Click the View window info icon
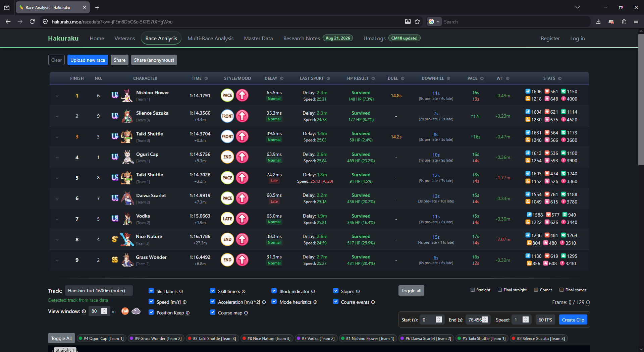Viewport: 644px width, 352px height. click(84, 311)
